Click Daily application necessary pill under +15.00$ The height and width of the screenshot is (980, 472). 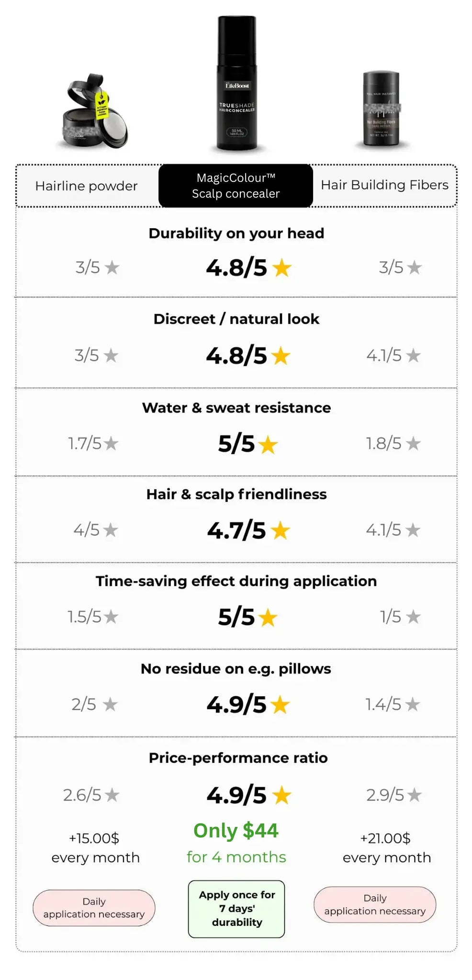pos(94,908)
